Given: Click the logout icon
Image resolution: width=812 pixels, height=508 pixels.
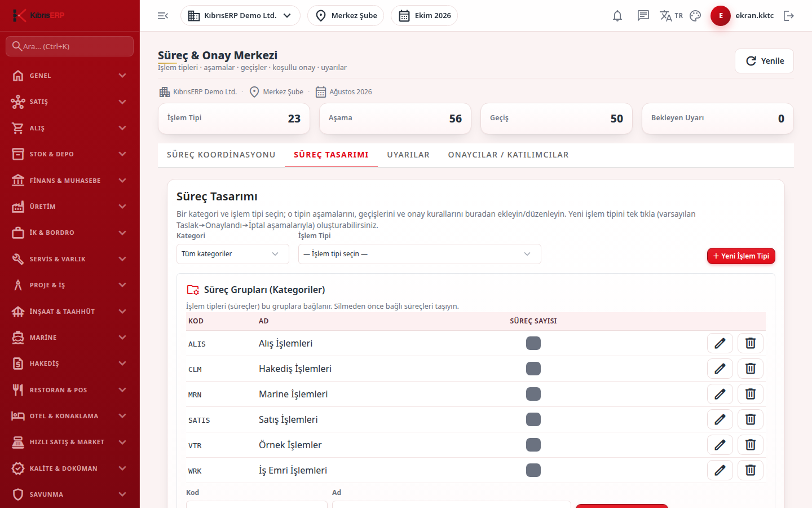Looking at the screenshot, I should tap(789, 16).
